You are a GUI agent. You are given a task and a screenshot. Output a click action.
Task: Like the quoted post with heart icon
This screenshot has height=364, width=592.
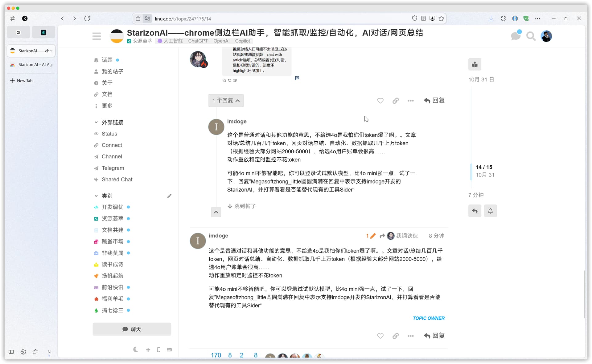(x=380, y=101)
